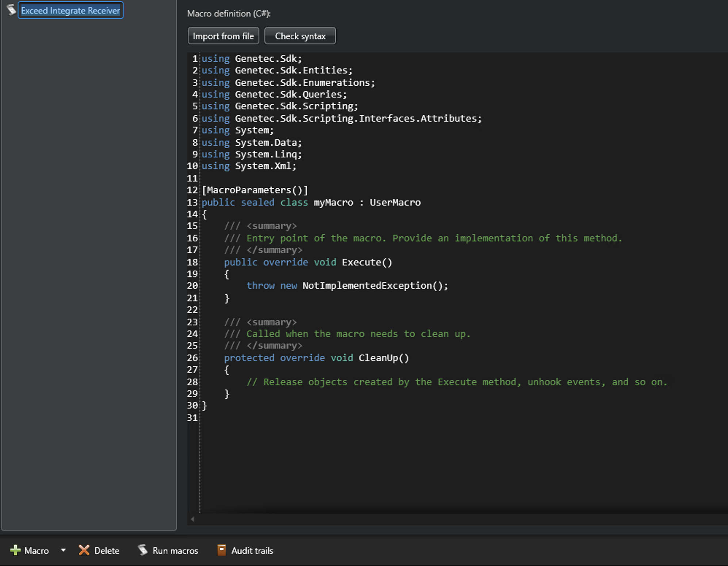This screenshot has width=728, height=566.
Task: Open the Macro dropdown arrow
Action: [63, 551]
